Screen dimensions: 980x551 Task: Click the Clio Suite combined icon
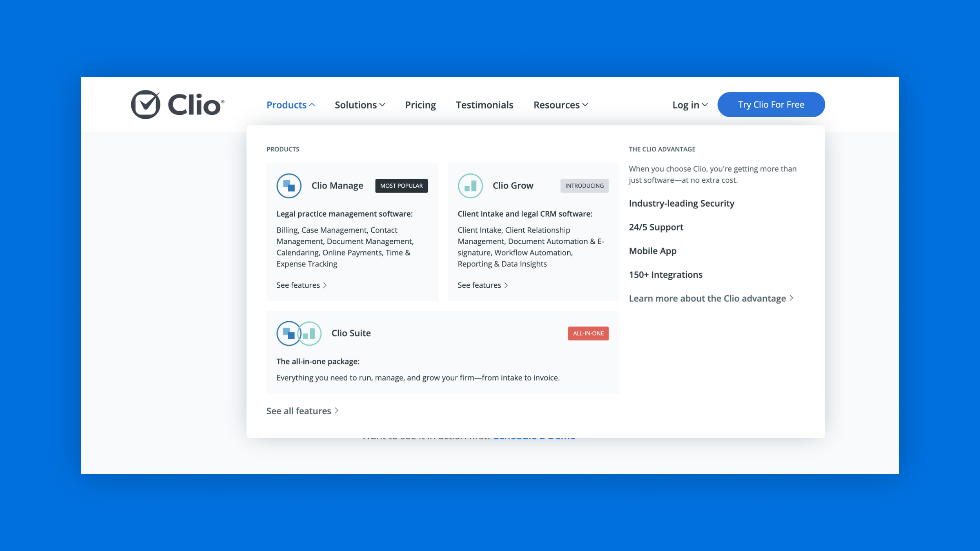pos(299,333)
